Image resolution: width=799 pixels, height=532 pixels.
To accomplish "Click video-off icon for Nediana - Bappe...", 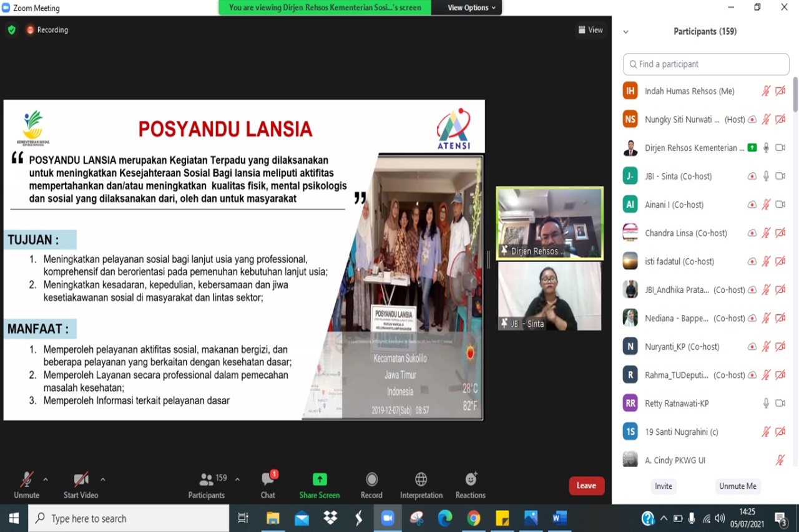I will click(x=780, y=318).
